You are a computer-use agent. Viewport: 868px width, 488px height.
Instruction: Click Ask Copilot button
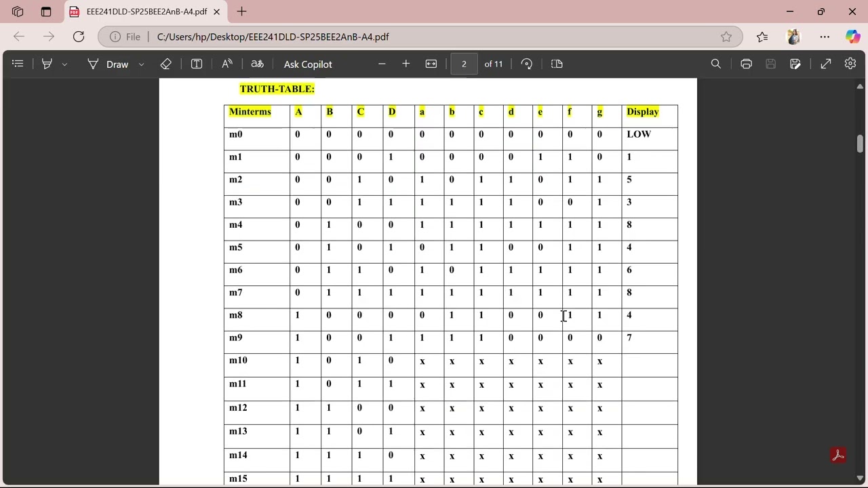pos(308,64)
